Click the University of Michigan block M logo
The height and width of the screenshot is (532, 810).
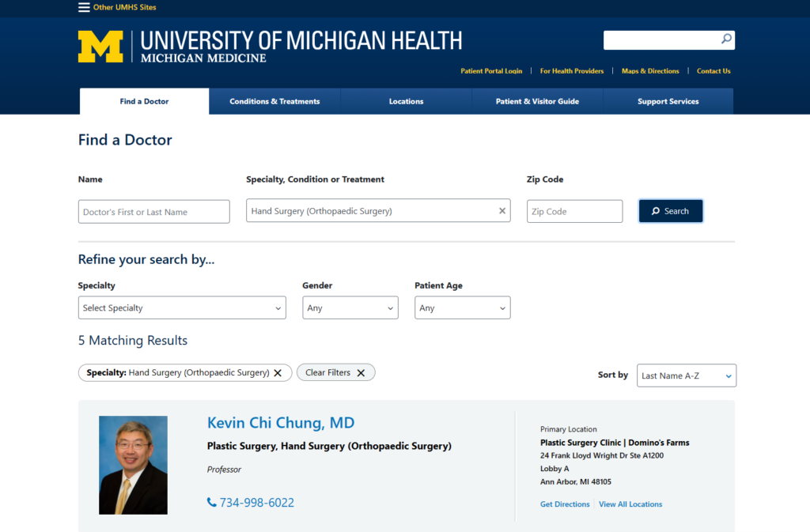(100, 47)
